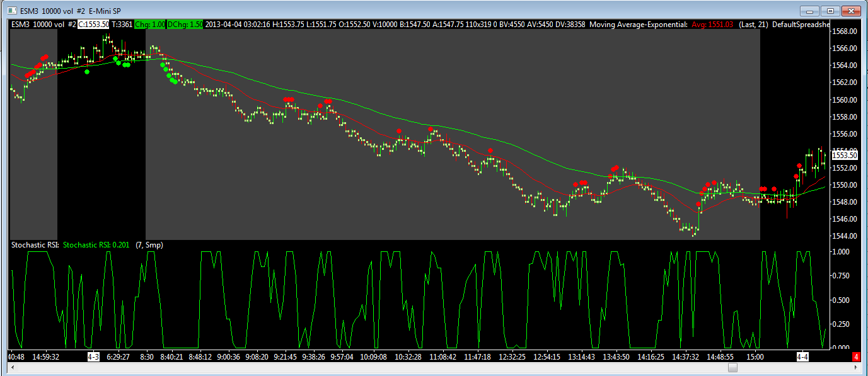
Task: Click the 'Chg: 1.00' green label
Action: click(150, 24)
